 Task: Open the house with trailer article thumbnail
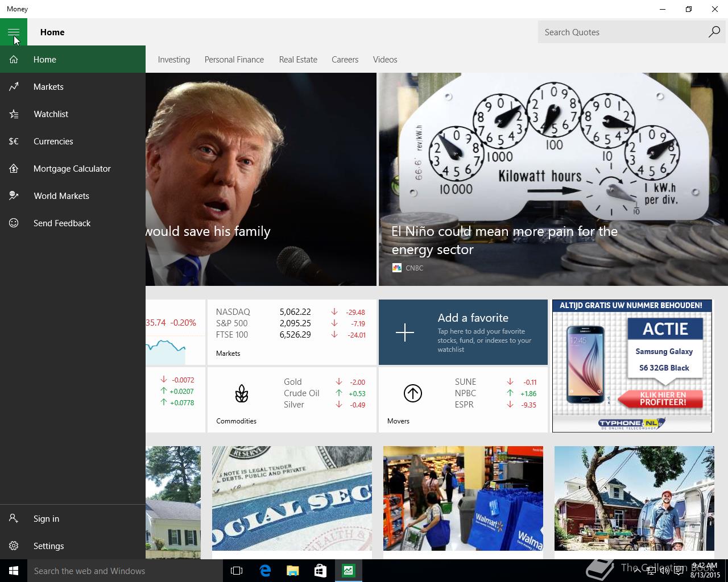[x=634, y=498]
